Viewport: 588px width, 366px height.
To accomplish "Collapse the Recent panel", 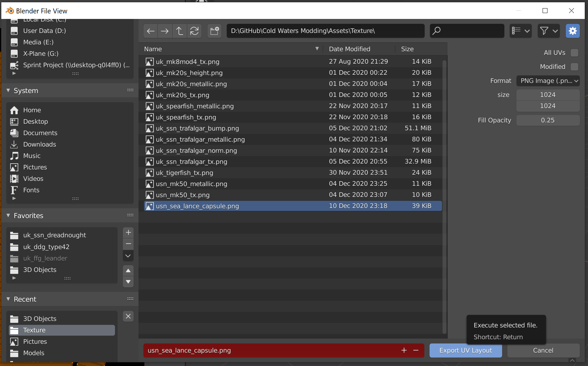I will click(x=8, y=299).
